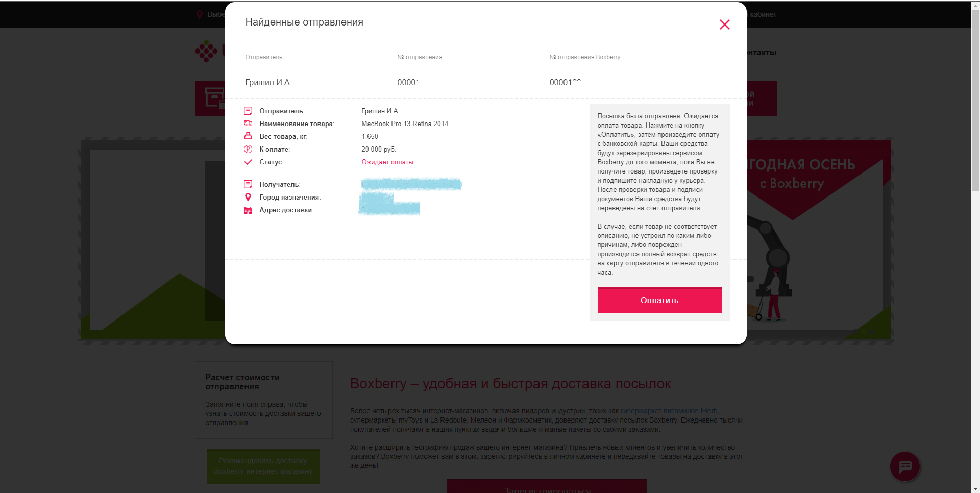This screenshot has width=980, height=493.
Task: Click the weight value 1.650
Action: (x=370, y=137)
